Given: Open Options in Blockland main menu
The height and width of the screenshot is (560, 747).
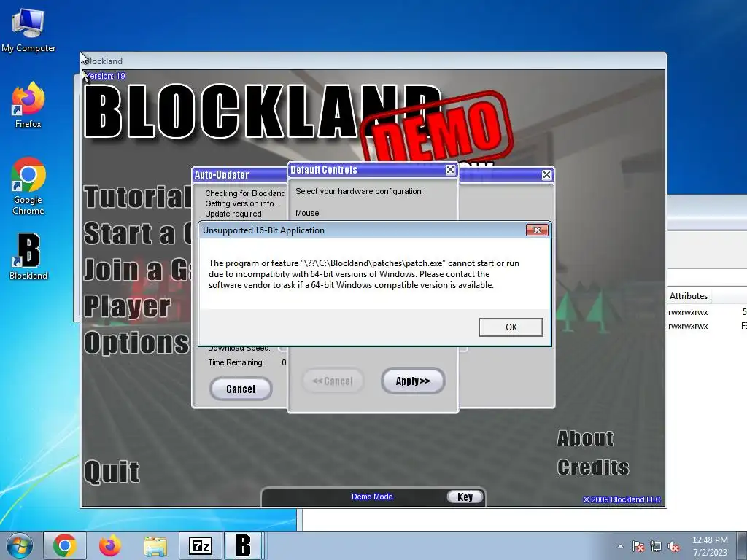Looking at the screenshot, I should 136,343.
